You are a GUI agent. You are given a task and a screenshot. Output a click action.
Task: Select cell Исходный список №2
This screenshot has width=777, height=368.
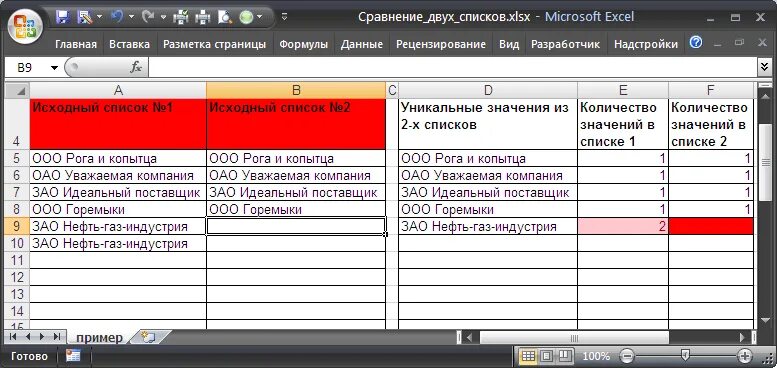point(296,124)
